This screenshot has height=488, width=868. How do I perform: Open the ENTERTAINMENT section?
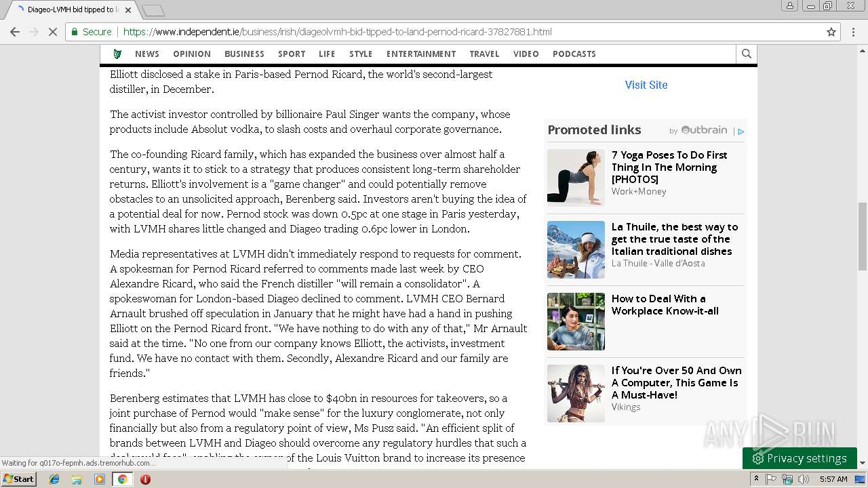[x=421, y=54]
